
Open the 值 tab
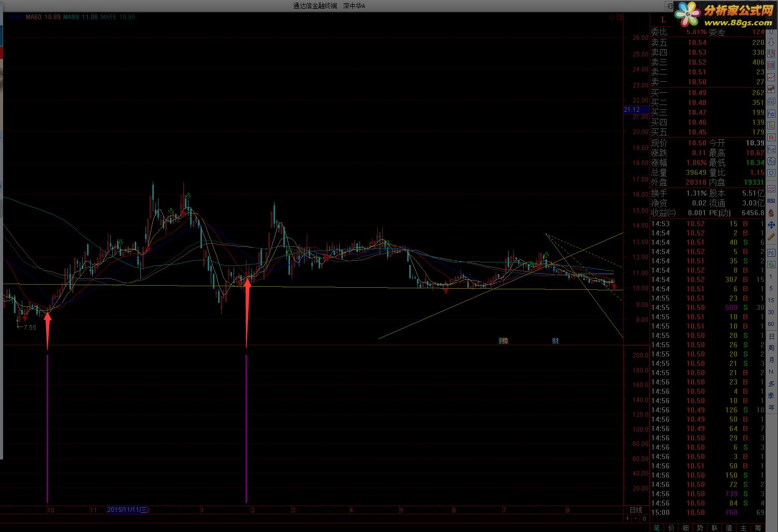[x=729, y=527]
